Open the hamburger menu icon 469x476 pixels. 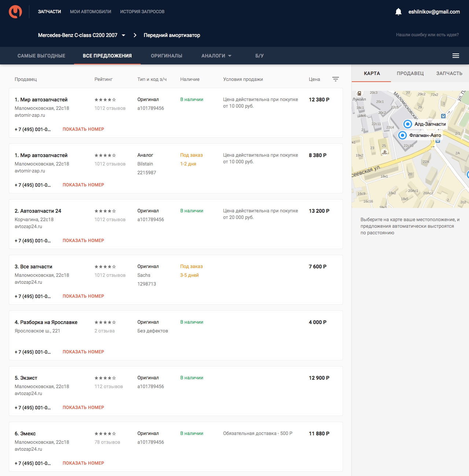point(456,56)
